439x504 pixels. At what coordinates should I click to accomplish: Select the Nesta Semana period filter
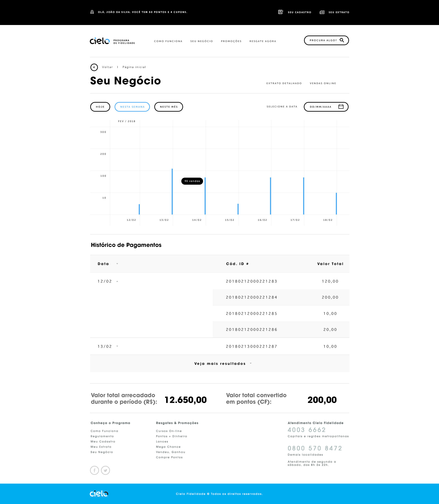coord(132,107)
